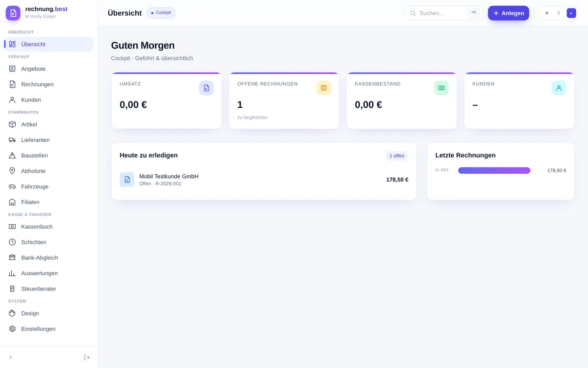Open Lieferanten in the sidebar

coord(49,140)
